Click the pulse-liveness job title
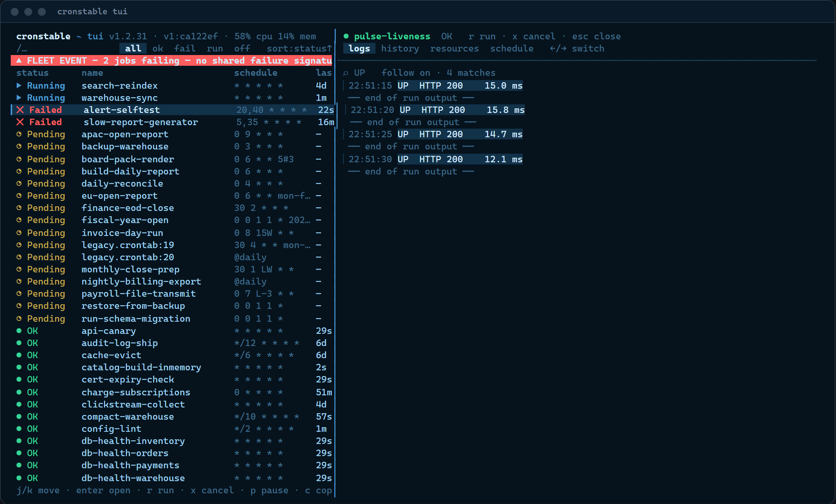Screen dimensions: 836x504 (392, 36)
